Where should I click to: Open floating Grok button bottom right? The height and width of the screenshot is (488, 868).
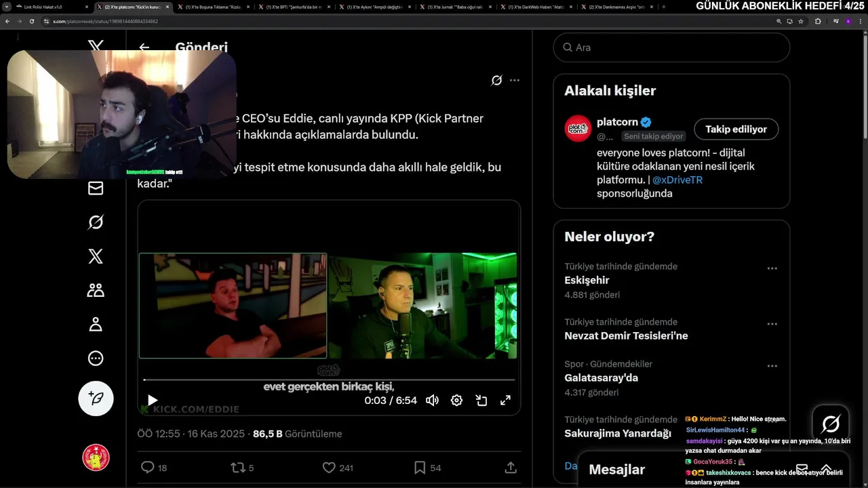(x=831, y=424)
